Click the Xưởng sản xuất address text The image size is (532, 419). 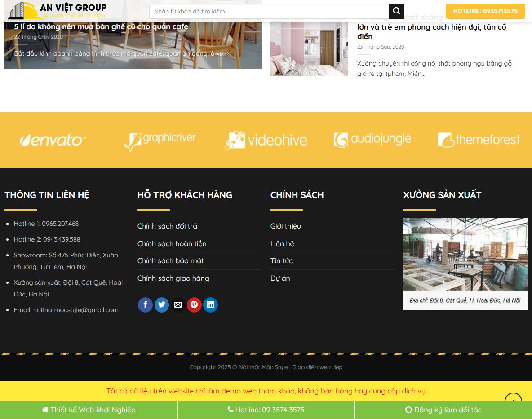pos(68,288)
